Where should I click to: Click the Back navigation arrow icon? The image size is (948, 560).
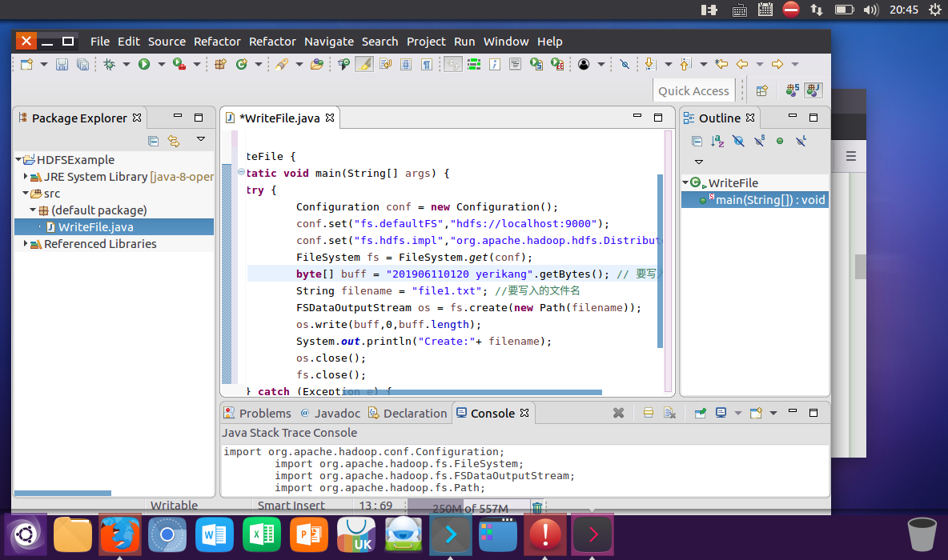point(742,64)
